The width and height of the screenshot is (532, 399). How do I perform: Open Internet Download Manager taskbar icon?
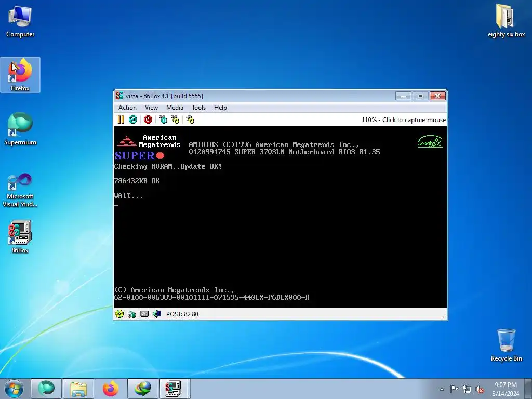(x=143, y=389)
